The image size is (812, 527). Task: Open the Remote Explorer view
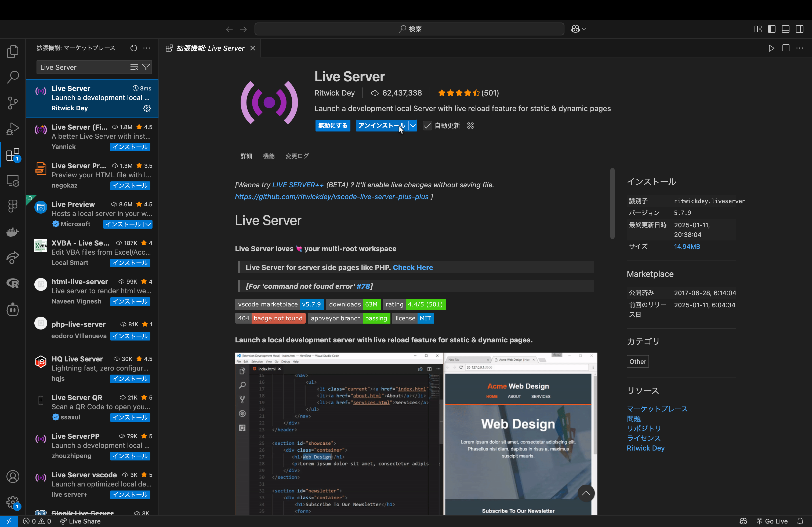13,181
